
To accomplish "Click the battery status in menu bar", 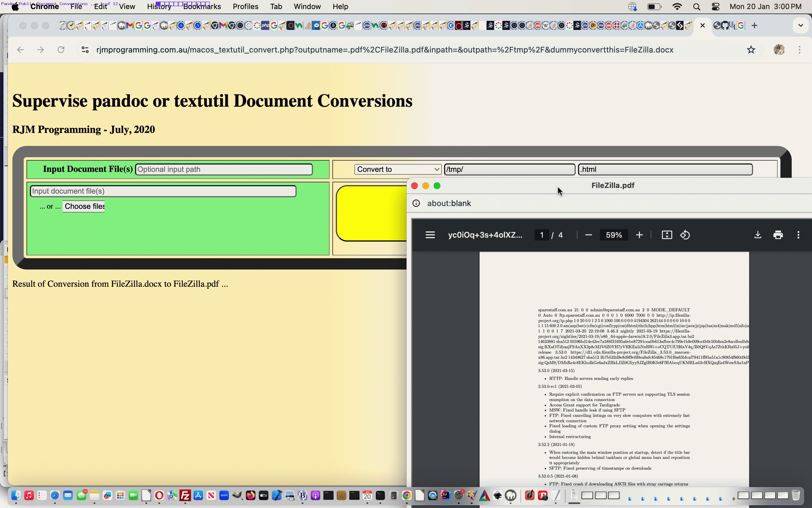I will (x=654, y=7).
